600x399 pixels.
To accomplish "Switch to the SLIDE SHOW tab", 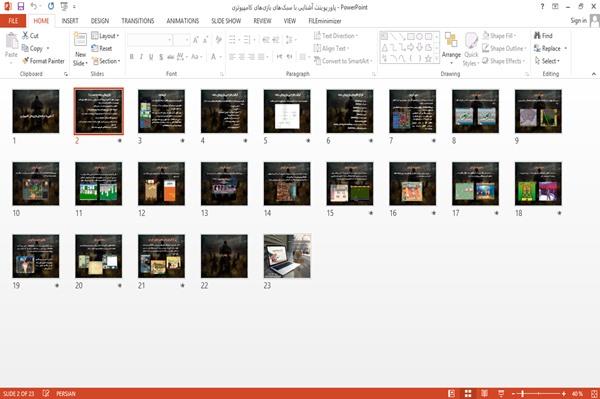I will (226, 21).
